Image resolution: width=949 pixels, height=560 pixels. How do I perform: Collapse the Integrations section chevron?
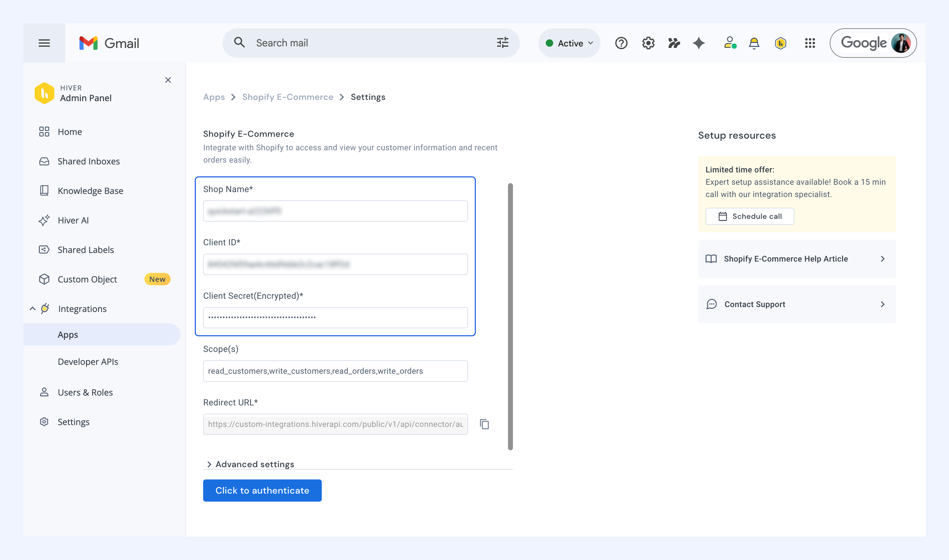point(33,309)
